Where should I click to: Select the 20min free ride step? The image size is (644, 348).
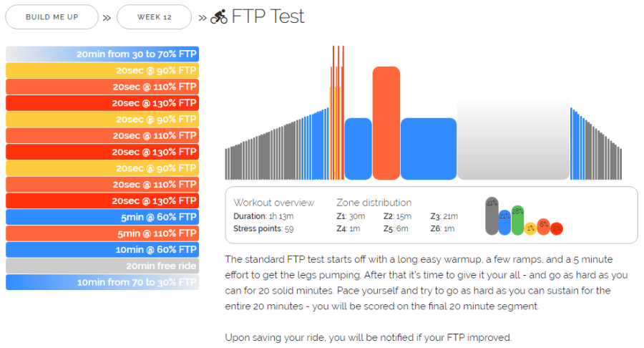coord(102,266)
